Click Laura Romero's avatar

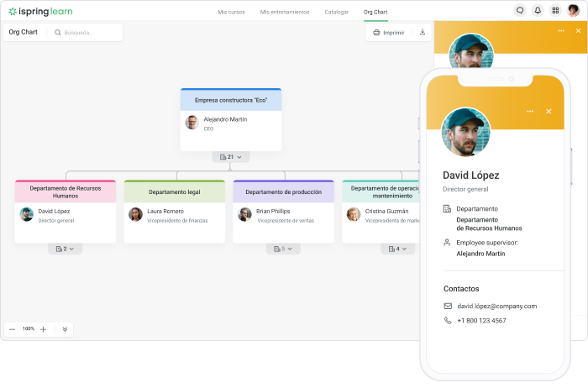[x=136, y=214]
